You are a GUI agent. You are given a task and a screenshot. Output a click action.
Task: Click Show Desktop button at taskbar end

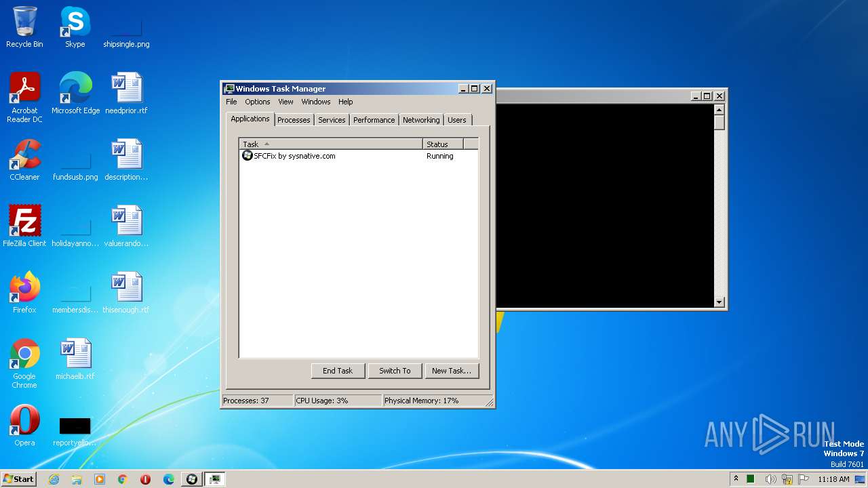point(861,479)
